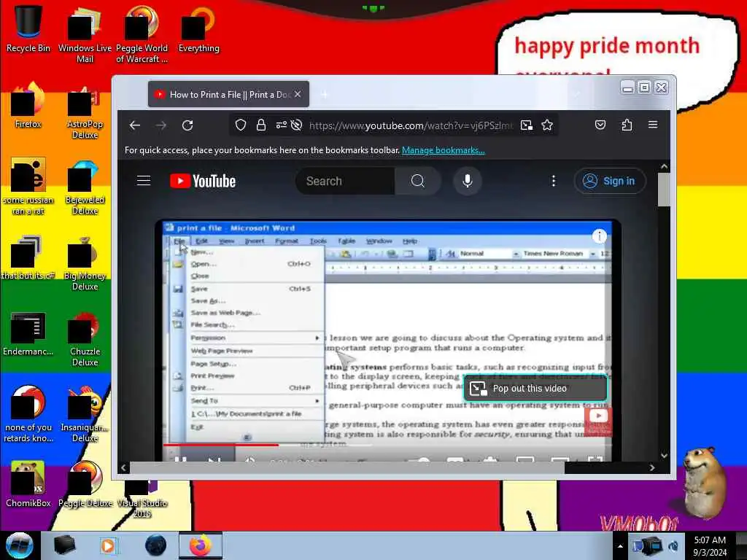Image resolution: width=747 pixels, height=560 pixels.
Task: Select the Chuzzle Deluxe desktop icon
Action: point(85,339)
